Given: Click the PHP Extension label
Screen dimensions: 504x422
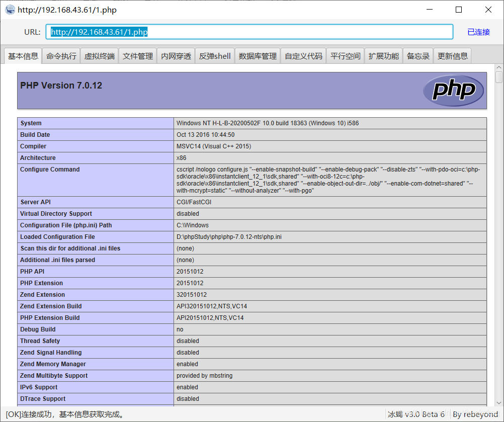Looking at the screenshot, I should 41,283.
